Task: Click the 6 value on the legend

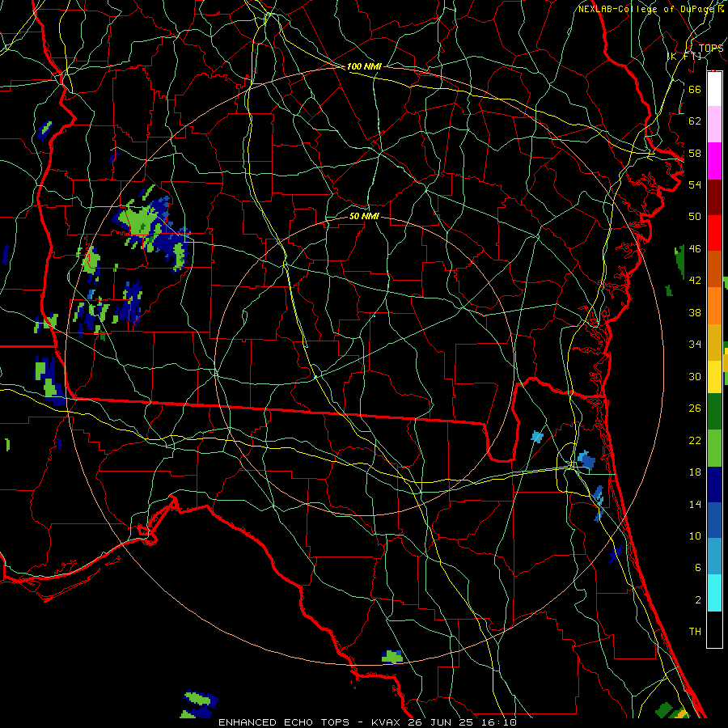Action: (x=697, y=567)
